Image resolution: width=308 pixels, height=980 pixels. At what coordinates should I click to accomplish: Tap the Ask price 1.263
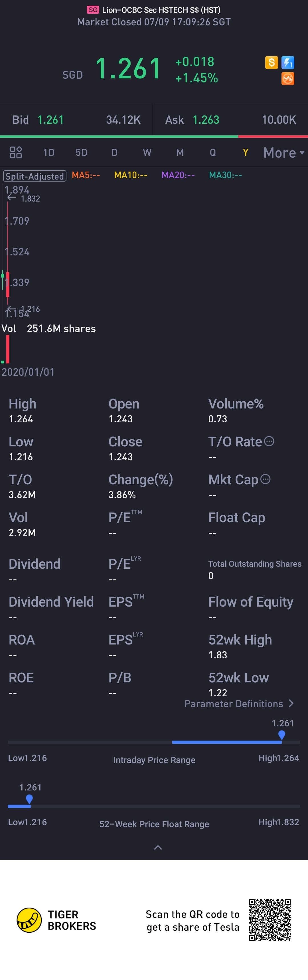pyautogui.click(x=206, y=120)
